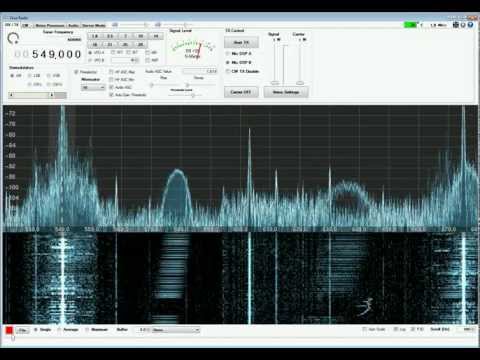This screenshot has width=480, height=360.
Task: Click the 549,000 tuner frequency display
Action: click(x=48, y=54)
